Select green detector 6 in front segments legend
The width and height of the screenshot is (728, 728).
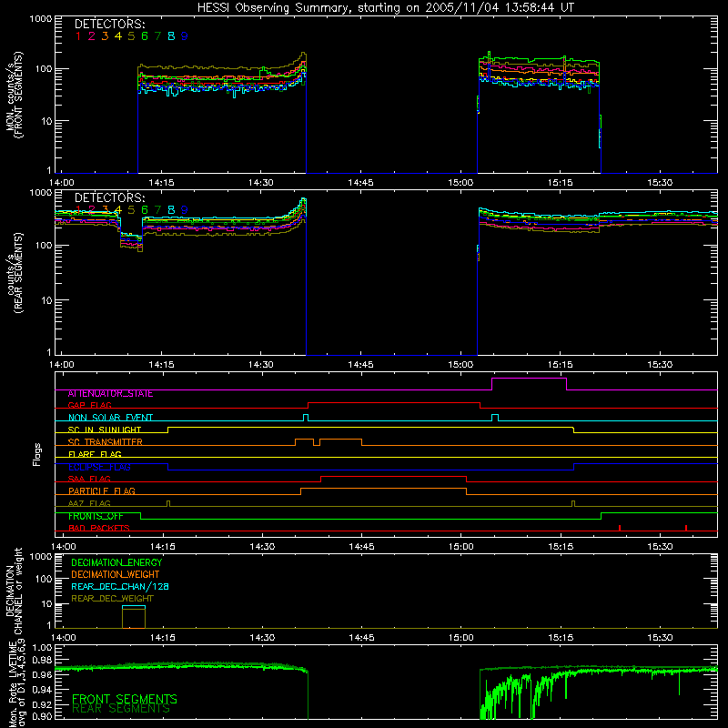pyautogui.click(x=145, y=36)
